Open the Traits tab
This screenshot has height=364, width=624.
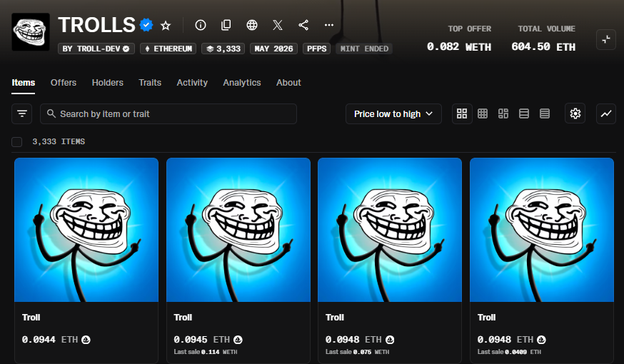(150, 83)
